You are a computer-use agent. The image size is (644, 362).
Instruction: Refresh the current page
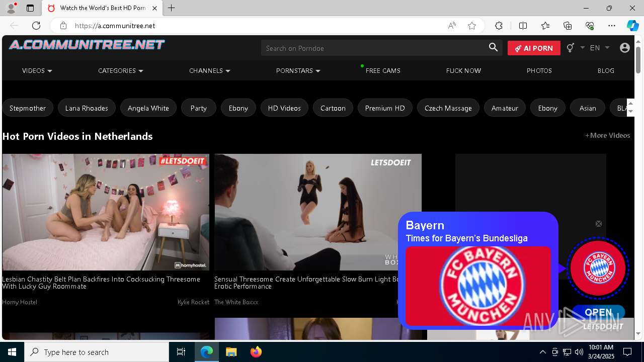36,26
